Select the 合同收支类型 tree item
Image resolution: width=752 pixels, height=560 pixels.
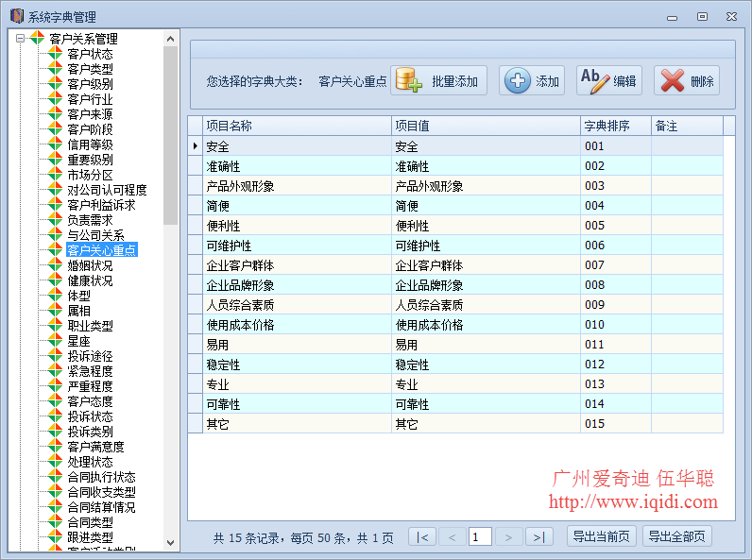(102, 492)
